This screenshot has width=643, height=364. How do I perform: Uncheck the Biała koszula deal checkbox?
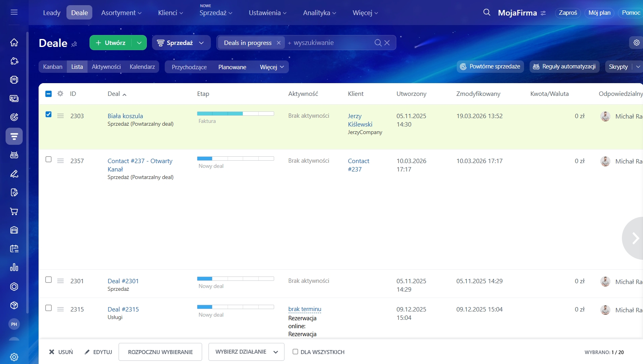[x=49, y=115]
